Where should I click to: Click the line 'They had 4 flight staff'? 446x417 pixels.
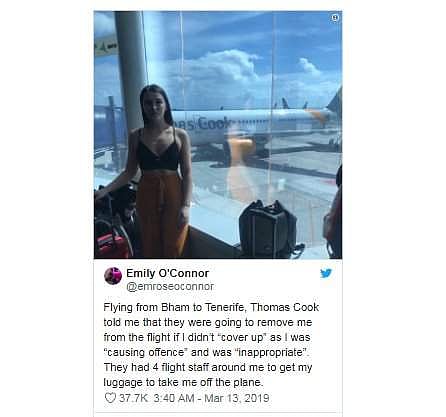point(208,367)
